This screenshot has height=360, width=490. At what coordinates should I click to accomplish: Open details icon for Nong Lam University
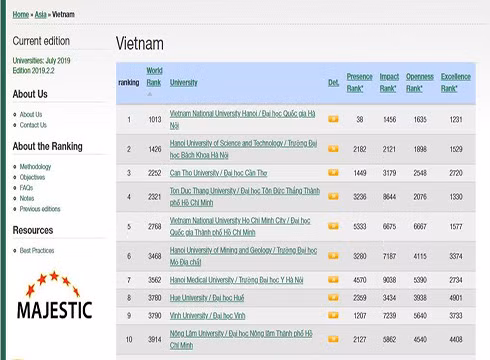click(333, 339)
